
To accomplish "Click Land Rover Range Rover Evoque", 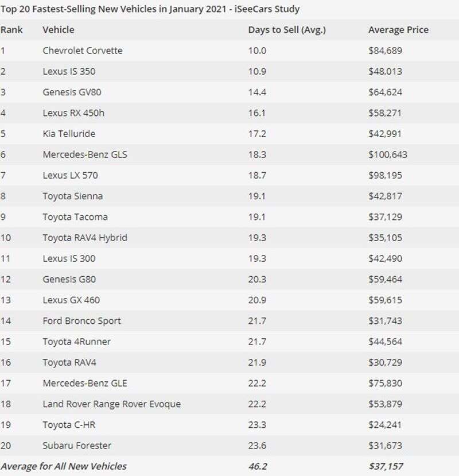I will click(x=111, y=404).
